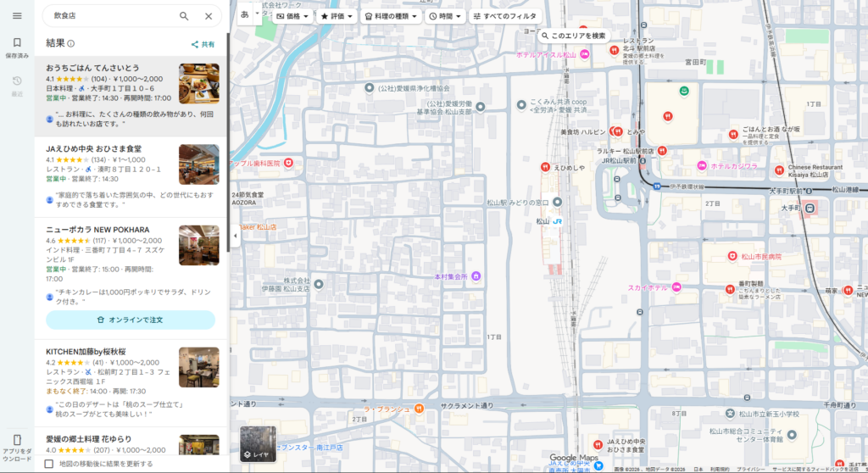Click the オンラインで注文 button
868x473 pixels.
tap(131, 320)
